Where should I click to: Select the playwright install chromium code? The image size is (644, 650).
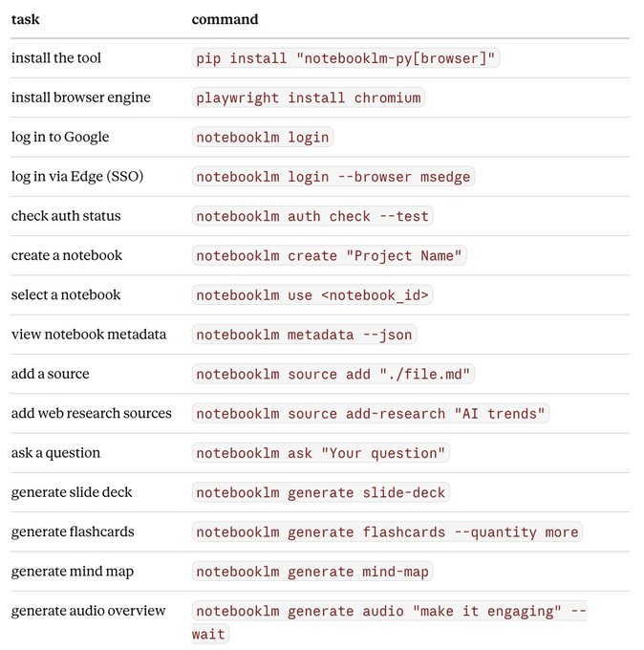pos(308,97)
